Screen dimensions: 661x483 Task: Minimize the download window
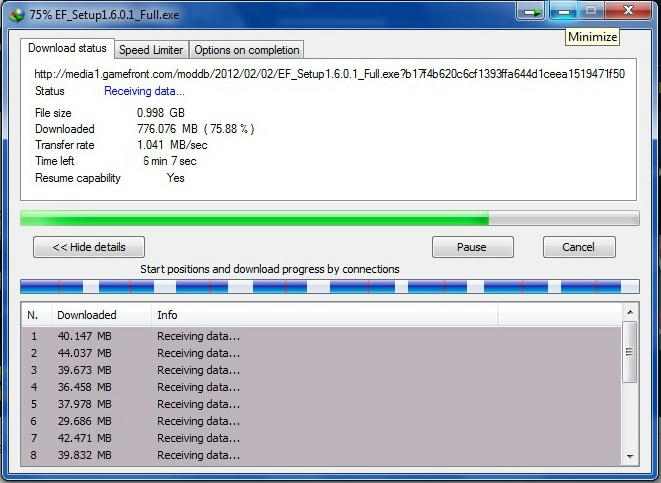(564, 11)
